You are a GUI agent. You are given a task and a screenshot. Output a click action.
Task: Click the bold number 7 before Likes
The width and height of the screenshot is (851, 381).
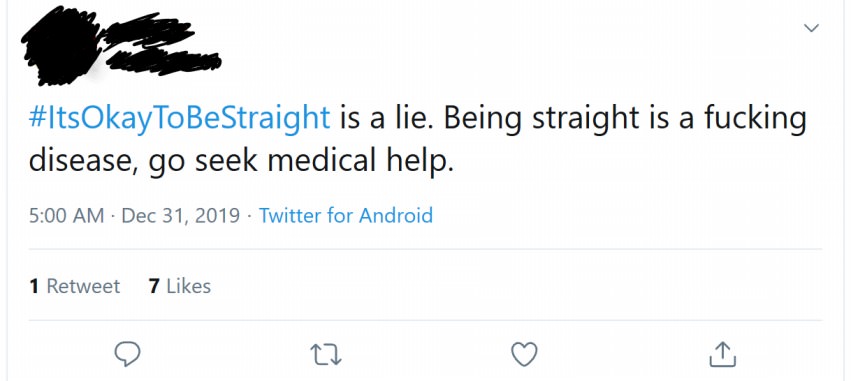point(154,286)
